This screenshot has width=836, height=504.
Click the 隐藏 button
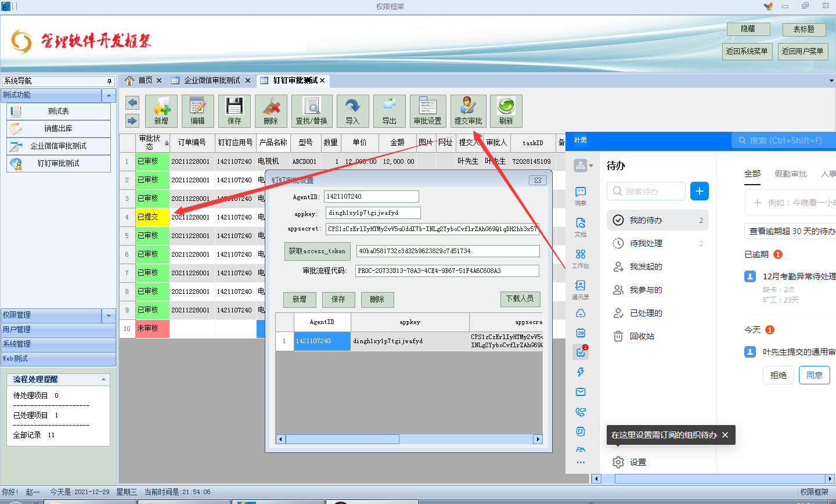pyautogui.click(x=748, y=29)
